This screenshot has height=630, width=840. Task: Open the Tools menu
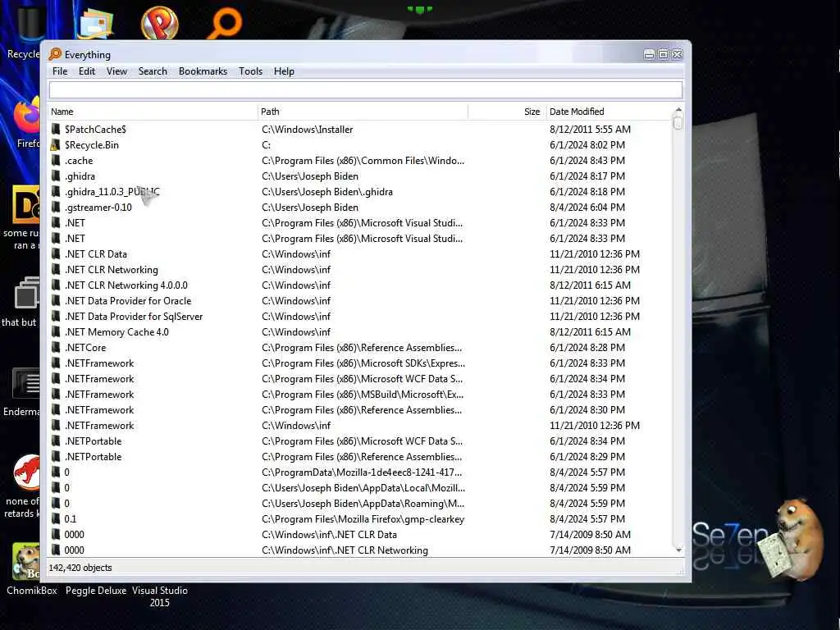pyautogui.click(x=251, y=71)
